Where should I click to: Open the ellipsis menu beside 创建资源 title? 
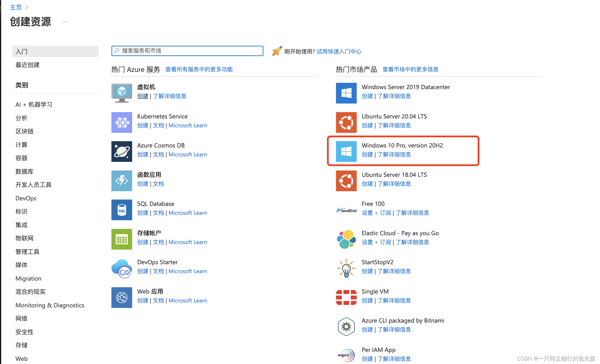click(65, 22)
